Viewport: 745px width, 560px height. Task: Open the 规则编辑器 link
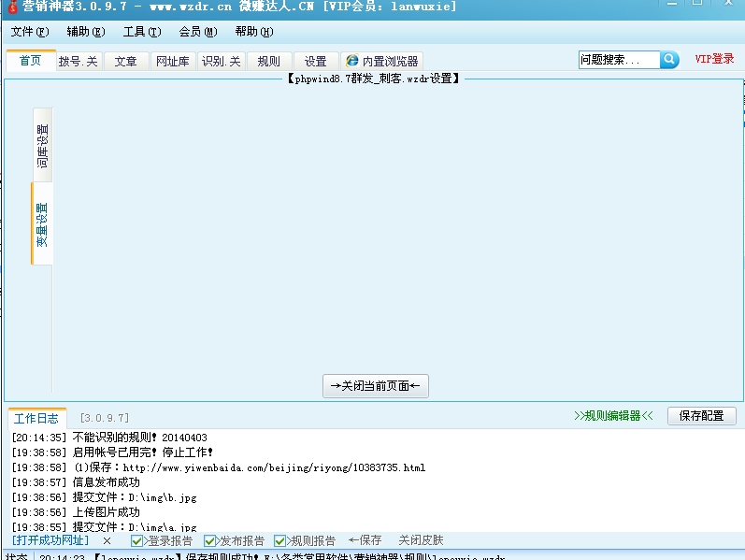[613, 416]
